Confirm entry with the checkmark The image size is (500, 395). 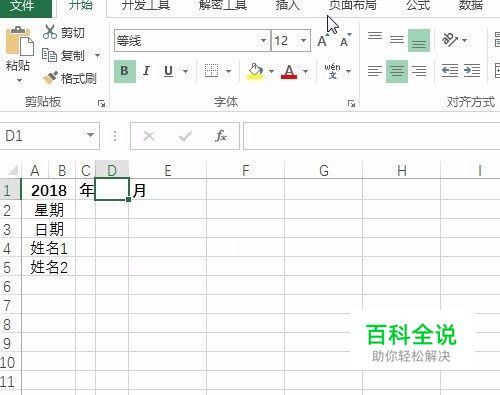pyautogui.click(x=185, y=136)
